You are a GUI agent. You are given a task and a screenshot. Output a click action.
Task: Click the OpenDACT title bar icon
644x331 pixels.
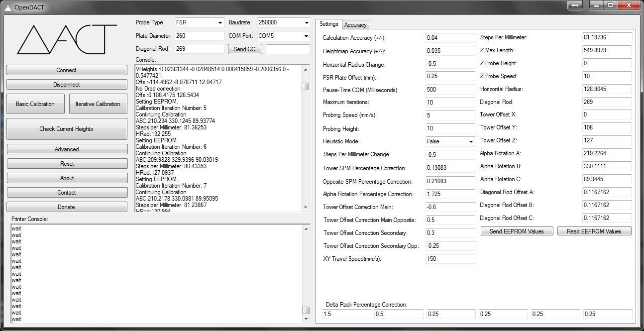click(7, 6)
